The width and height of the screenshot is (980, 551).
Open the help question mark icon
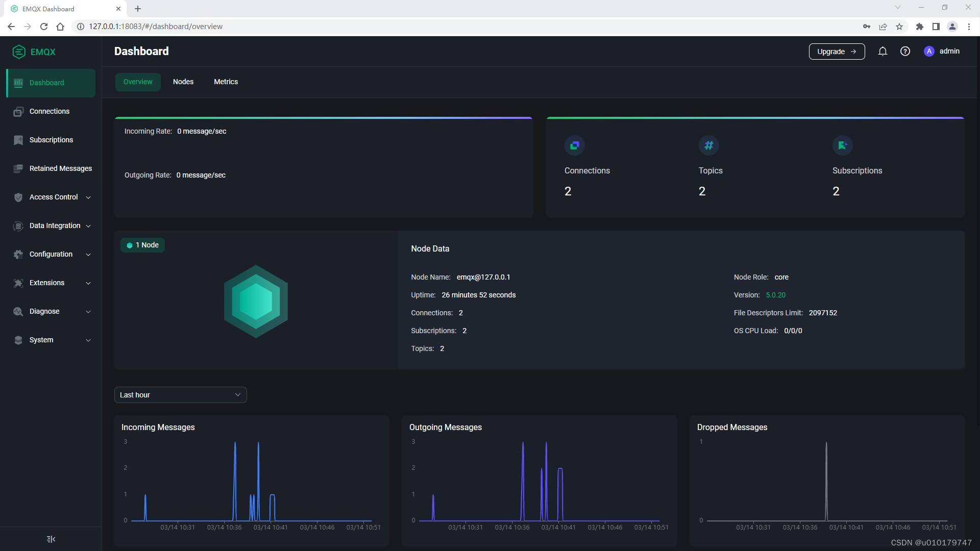point(905,52)
